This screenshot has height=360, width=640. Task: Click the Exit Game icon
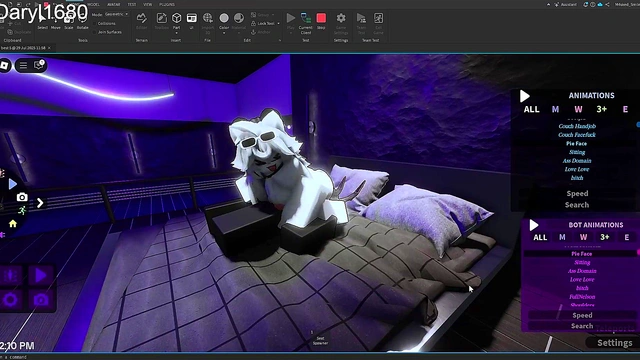[x=378, y=23]
